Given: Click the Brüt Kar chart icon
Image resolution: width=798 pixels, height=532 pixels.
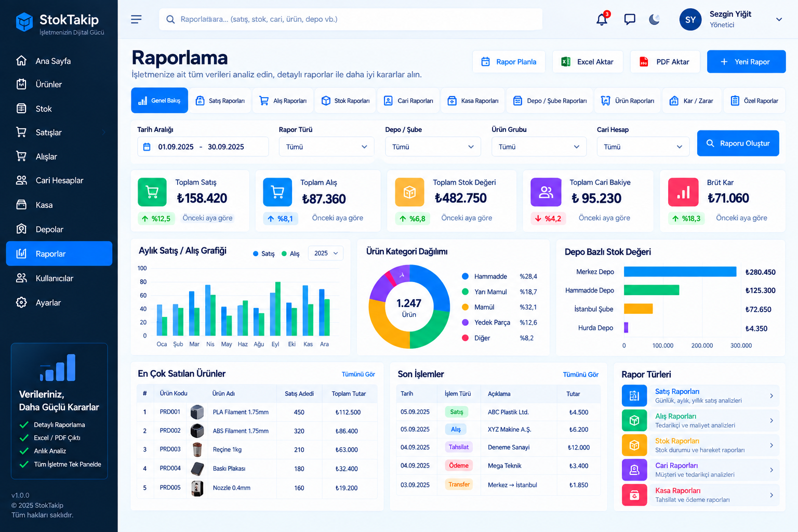Looking at the screenshot, I should pos(683,192).
